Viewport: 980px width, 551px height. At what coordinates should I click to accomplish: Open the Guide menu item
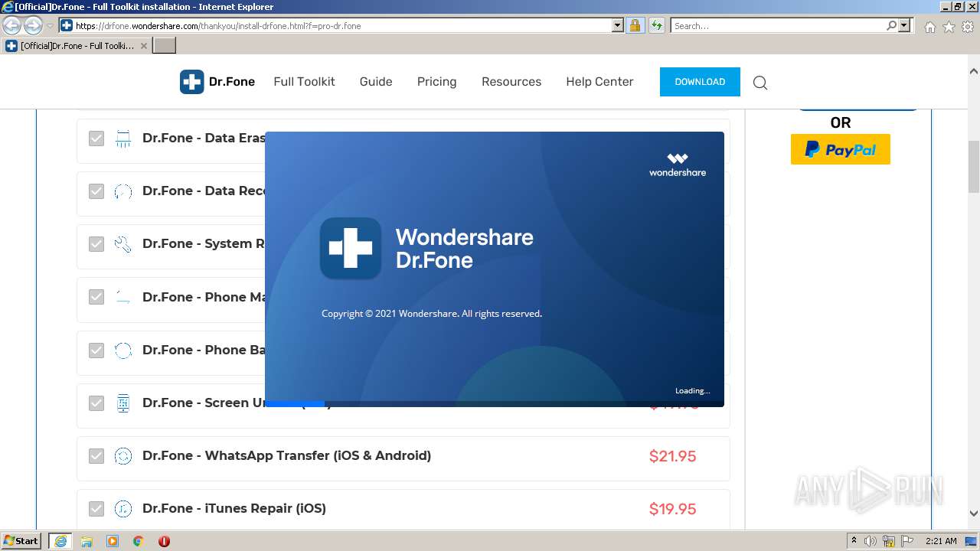pos(376,82)
